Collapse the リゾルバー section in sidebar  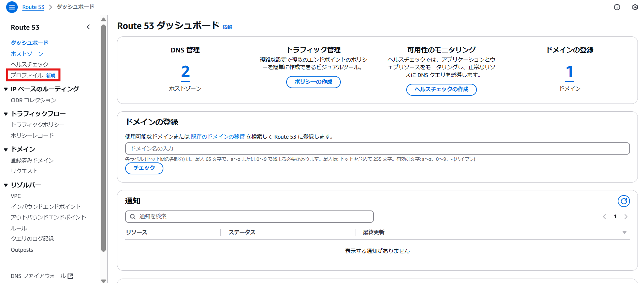tap(6, 185)
